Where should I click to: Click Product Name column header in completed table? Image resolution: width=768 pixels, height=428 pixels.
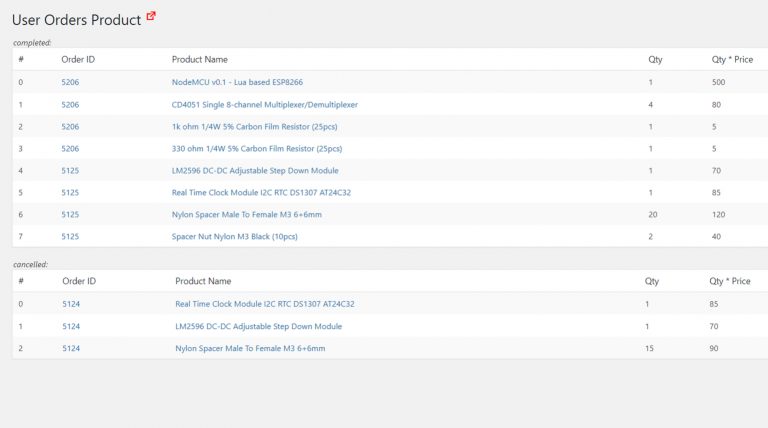(x=199, y=60)
